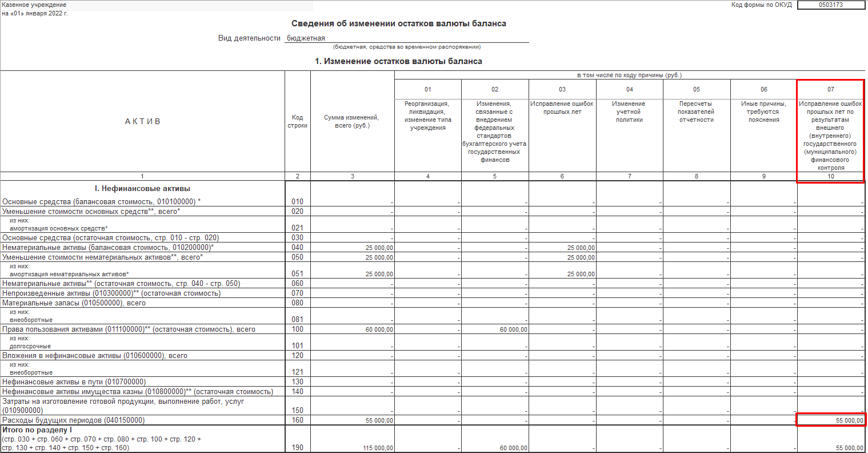The width and height of the screenshot is (868, 453).
Task: Click the activity type field 'бюджетная'
Action: [x=407, y=38]
